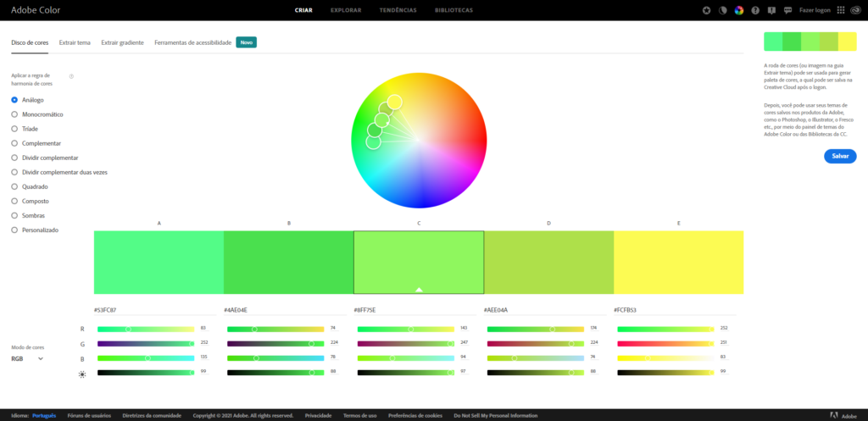
Task: Select the Monocromático harmony rule
Action: [37, 114]
